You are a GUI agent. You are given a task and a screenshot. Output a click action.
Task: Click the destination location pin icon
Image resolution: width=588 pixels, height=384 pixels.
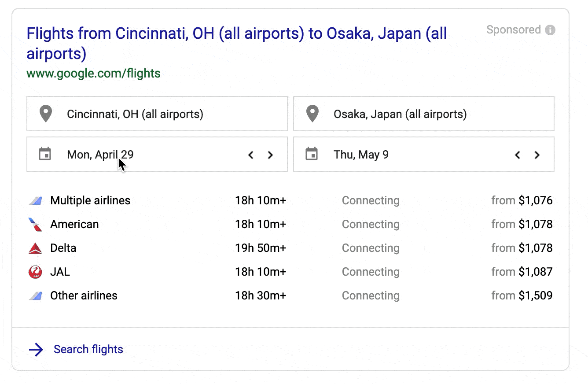click(x=312, y=114)
